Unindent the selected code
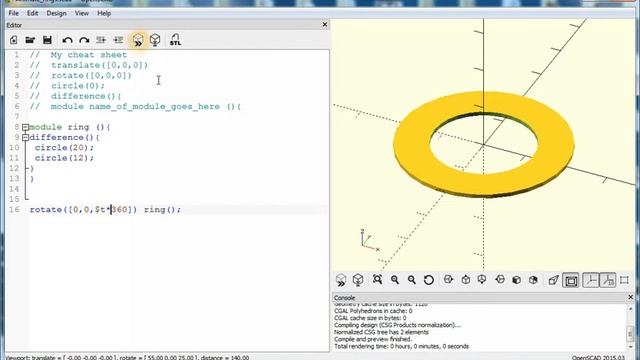Image resolution: width=640 pixels, height=360 pixels. click(x=101, y=40)
